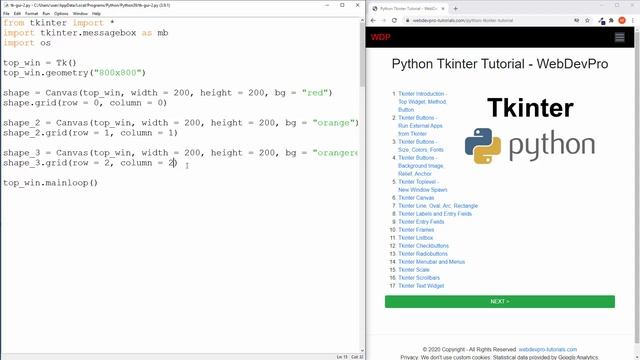The image size is (640, 360).
Task: Open the Tkinter Radiobuttons link
Action: 423,253
